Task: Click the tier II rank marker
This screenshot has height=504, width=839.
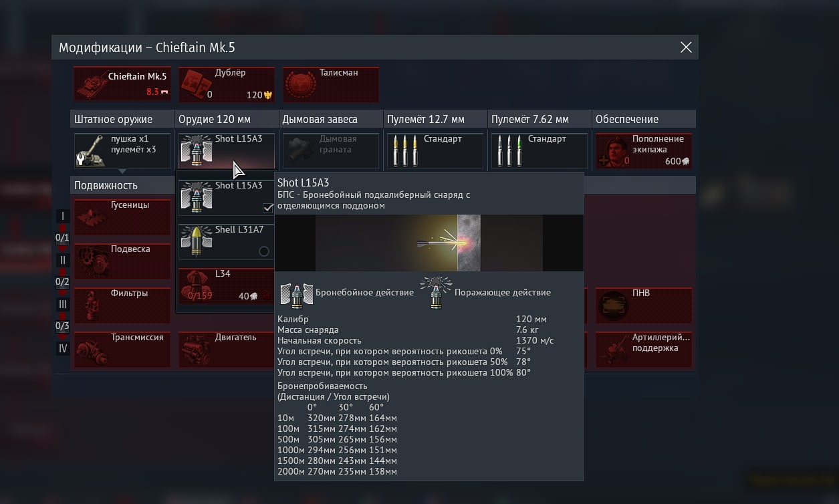Action: point(62,260)
